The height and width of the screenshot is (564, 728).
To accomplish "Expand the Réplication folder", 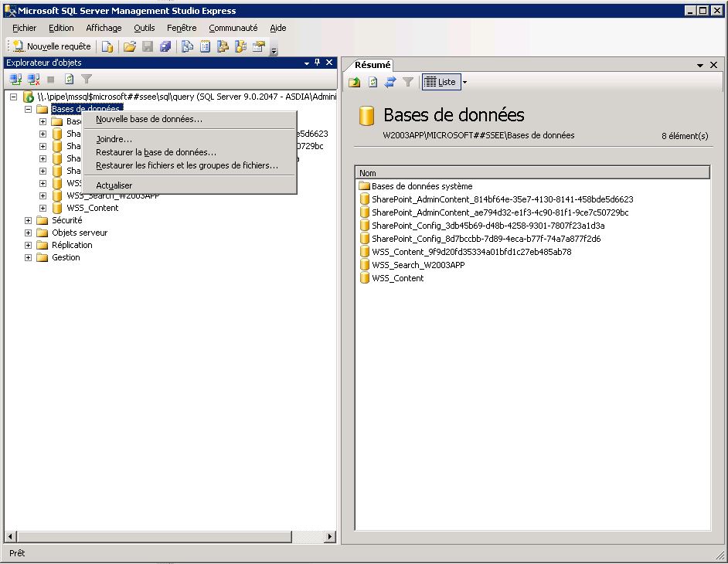I will coord(29,245).
